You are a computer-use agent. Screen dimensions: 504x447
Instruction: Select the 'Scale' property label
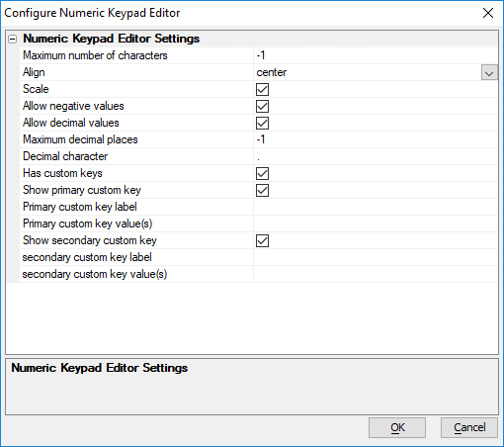point(36,89)
